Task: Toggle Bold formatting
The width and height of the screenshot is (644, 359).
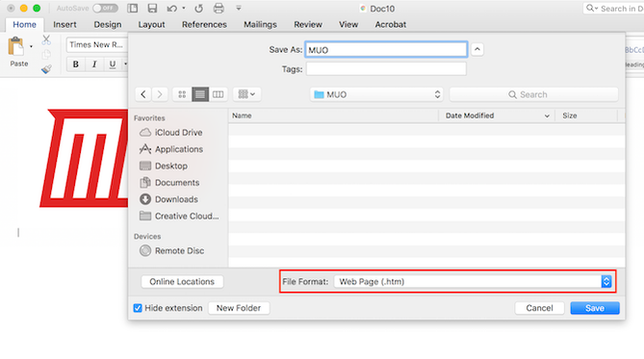Action: point(76,64)
